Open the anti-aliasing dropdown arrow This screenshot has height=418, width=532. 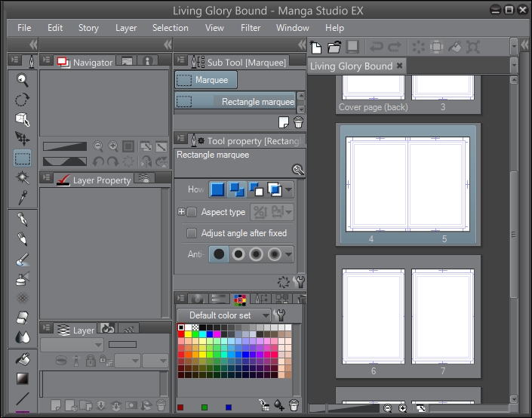288,254
